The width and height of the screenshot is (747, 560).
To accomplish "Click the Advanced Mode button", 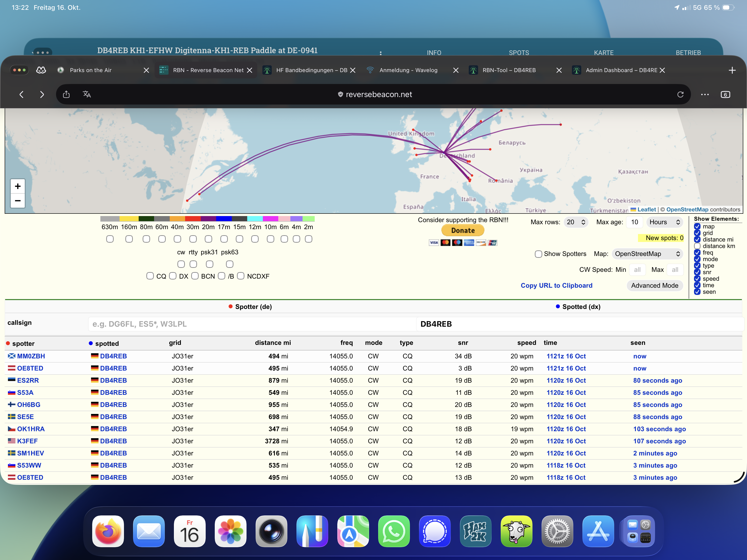I will [655, 286].
